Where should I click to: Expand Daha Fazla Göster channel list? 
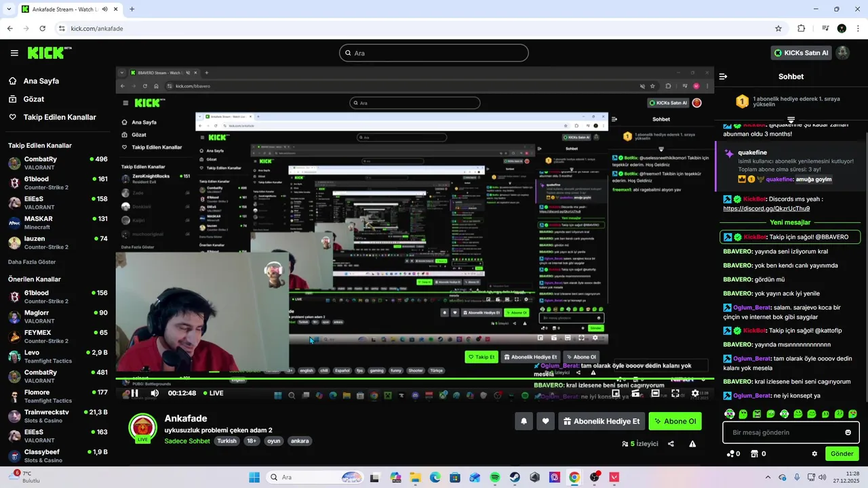[32, 262]
